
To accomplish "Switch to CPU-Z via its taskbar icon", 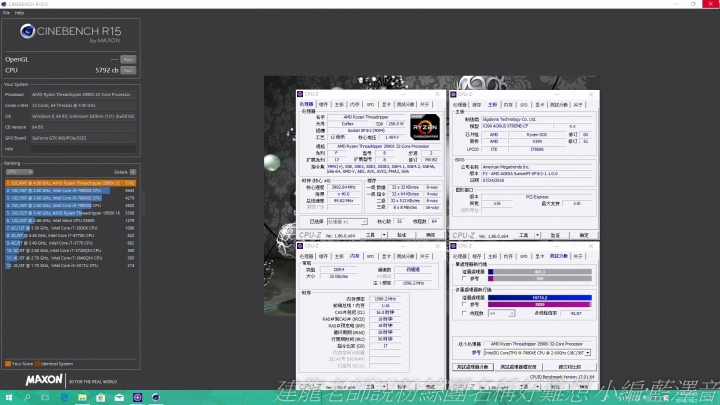I will coord(137,398).
